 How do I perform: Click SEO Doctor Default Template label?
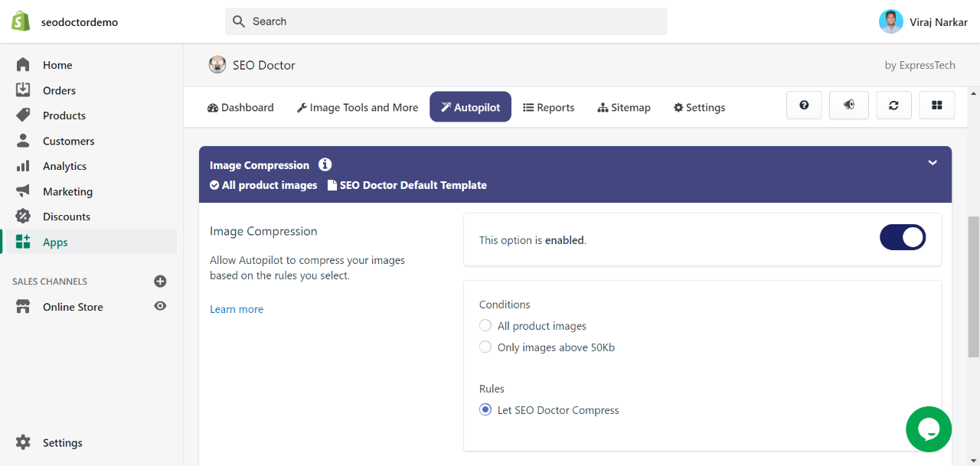tap(407, 185)
